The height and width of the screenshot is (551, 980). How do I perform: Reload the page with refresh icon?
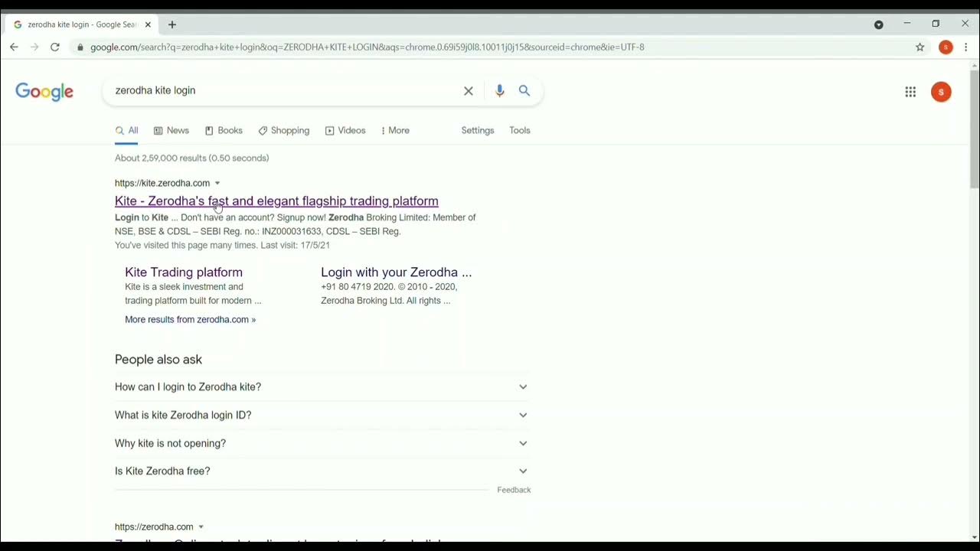tap(55, 47)
